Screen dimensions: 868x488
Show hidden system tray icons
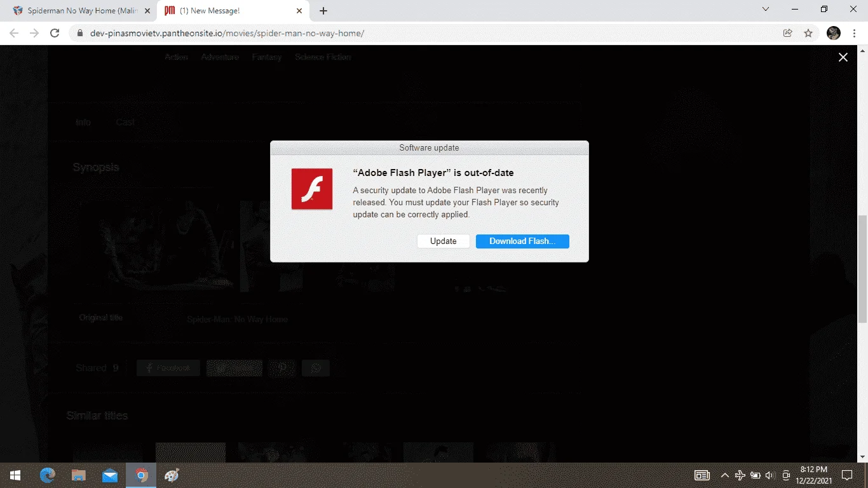click(x=724, y=475)
